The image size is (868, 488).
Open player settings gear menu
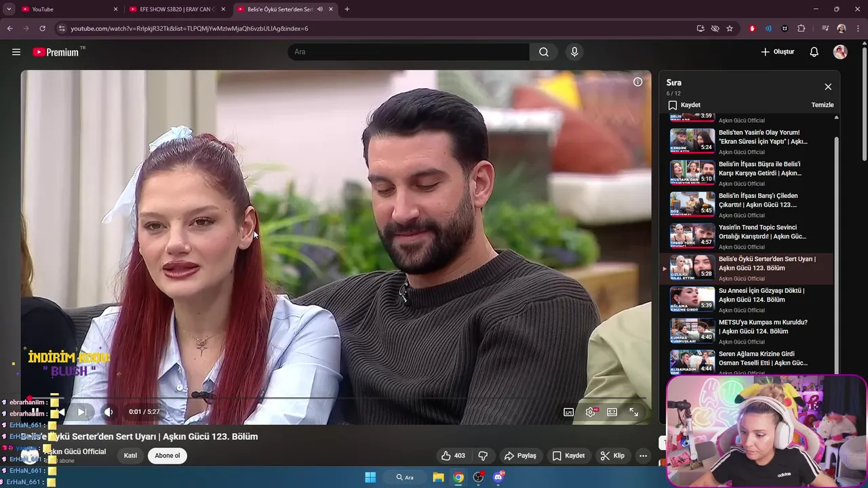tap(591, 412)
